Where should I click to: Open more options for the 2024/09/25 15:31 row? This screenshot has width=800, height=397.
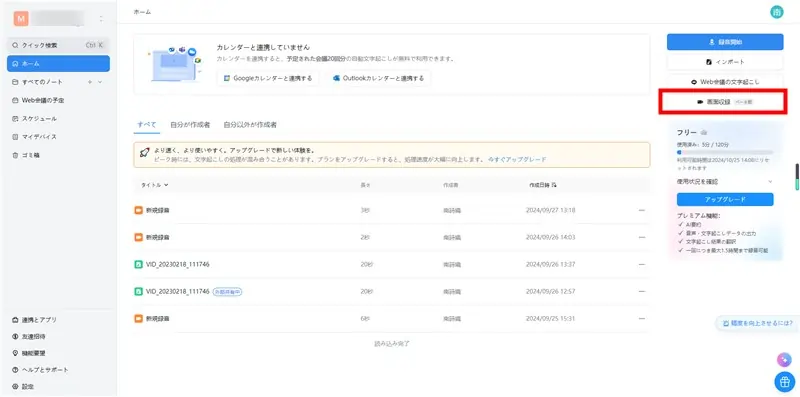pos(642,318)
